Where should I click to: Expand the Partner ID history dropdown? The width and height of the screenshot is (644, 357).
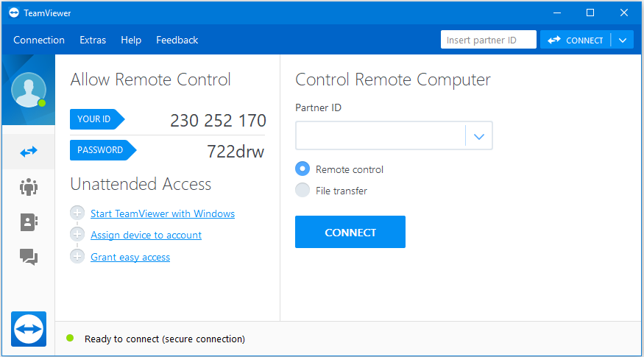pyautogui.click(x=479, y=136)
